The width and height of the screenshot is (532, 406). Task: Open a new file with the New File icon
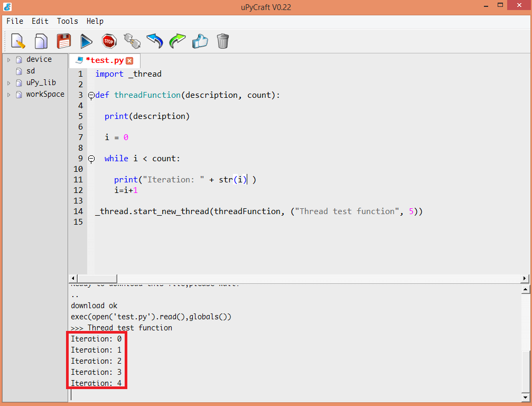point(17,41)
